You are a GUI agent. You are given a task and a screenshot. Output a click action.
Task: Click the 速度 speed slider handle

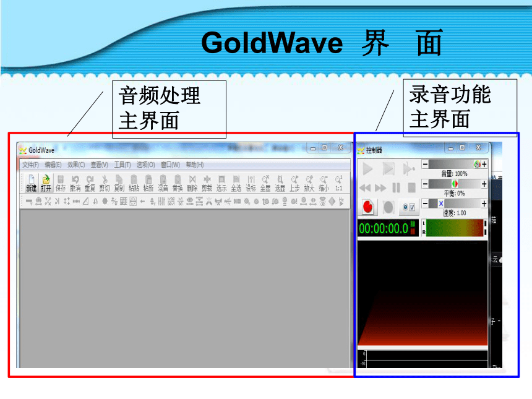pos(440,204)
